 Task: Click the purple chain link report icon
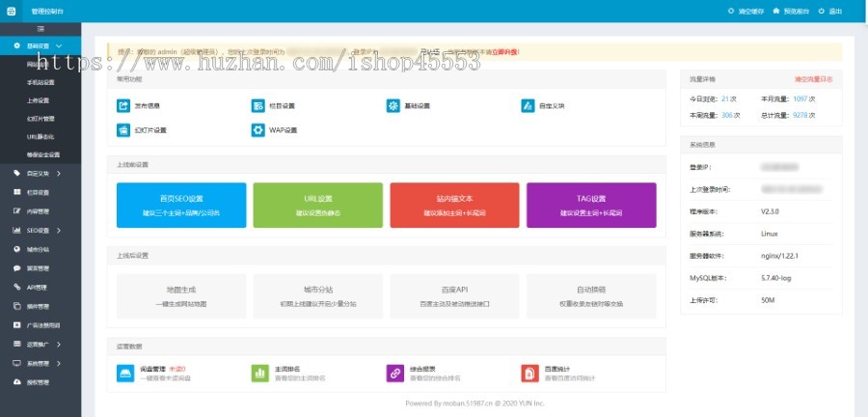[x=395, y=373]
